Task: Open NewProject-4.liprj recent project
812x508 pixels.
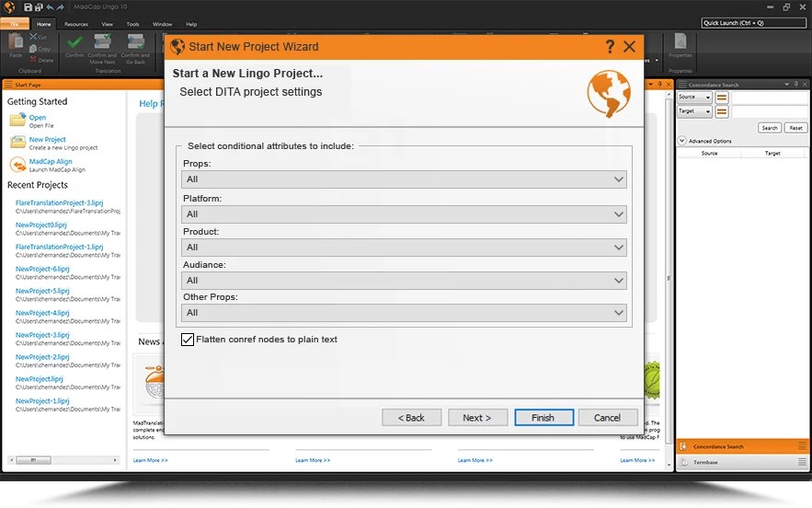Action: click(42, 313)
